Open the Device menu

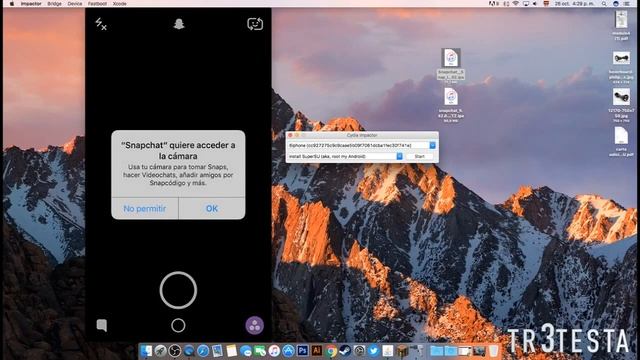point(75,4)
